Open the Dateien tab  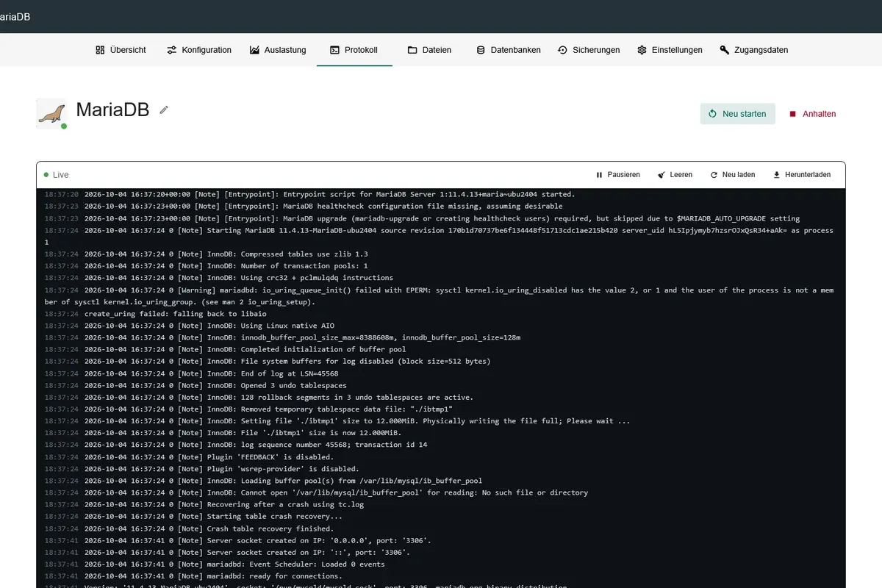coord(429,50)
